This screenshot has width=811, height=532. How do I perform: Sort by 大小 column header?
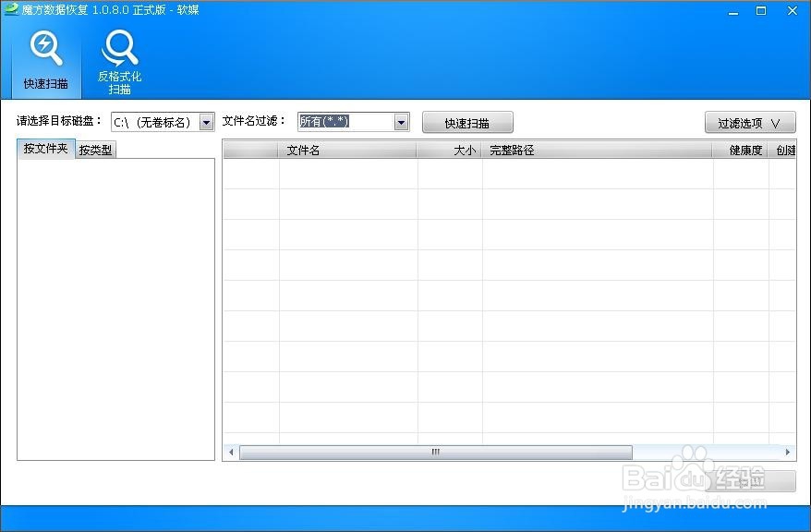tap(450, 150)
